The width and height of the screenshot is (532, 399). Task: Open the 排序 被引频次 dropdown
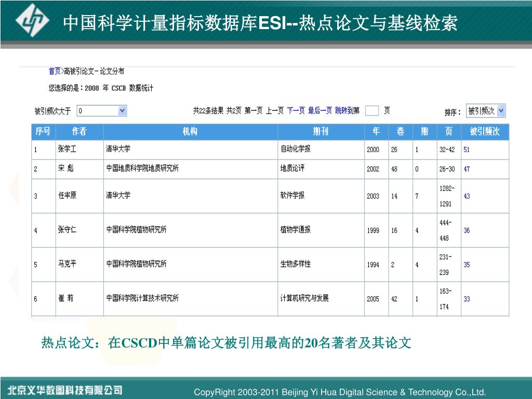pyautogui.click(x=486, y=111)
